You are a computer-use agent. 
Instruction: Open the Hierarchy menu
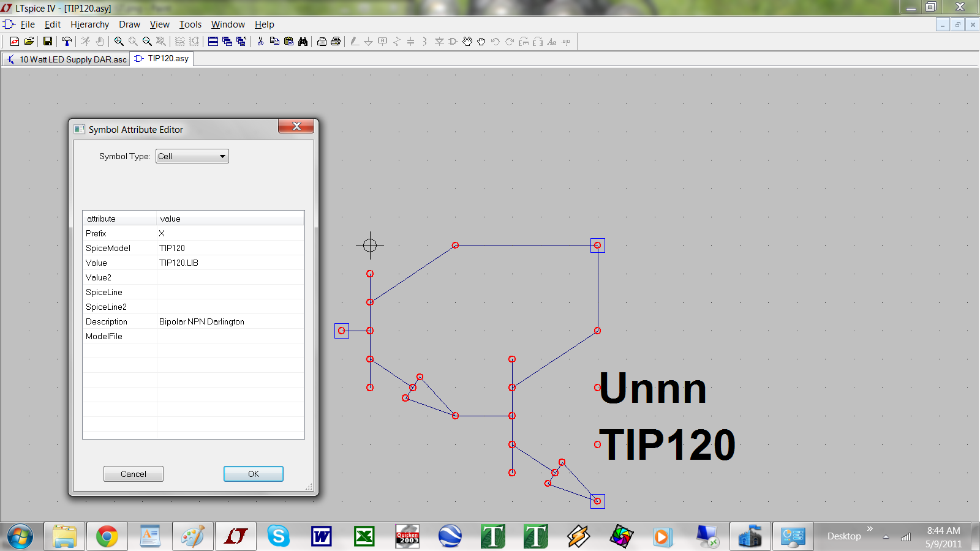coord(89,24)
